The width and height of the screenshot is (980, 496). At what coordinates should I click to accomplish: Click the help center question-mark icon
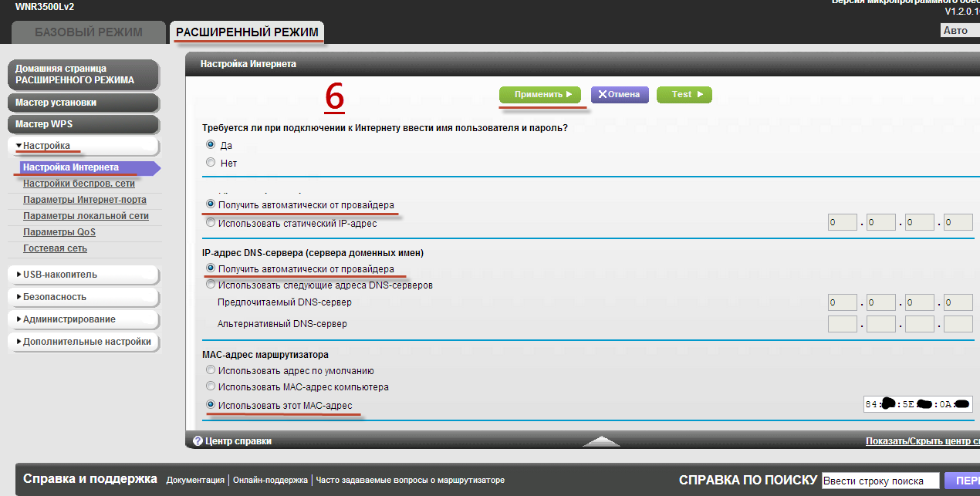pos(198,441)
